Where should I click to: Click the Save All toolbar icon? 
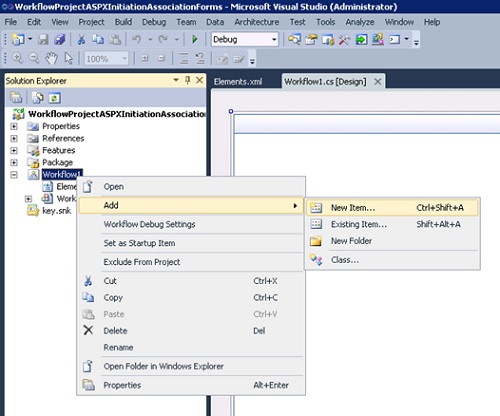point(60,39)
